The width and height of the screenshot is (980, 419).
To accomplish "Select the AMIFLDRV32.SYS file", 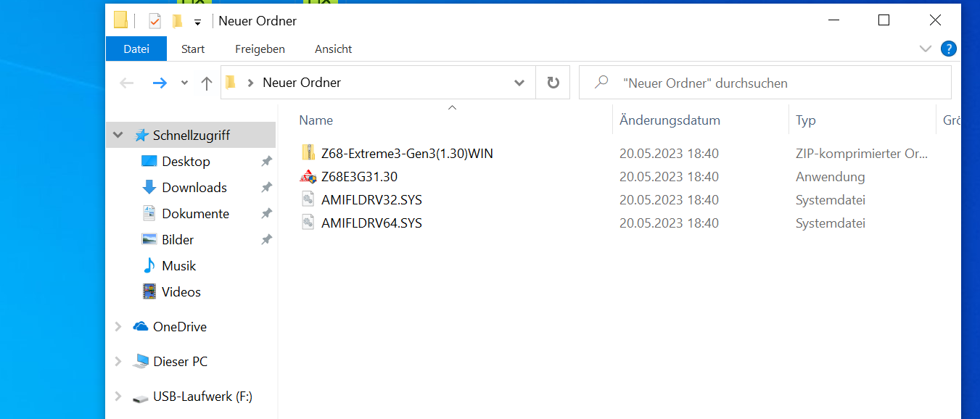I will click(371, 200).
